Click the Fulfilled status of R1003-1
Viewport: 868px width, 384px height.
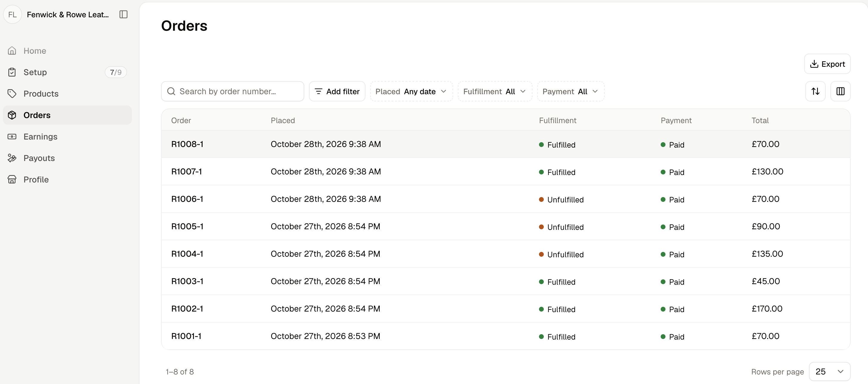pyautogui.click(x=557, y=282)
